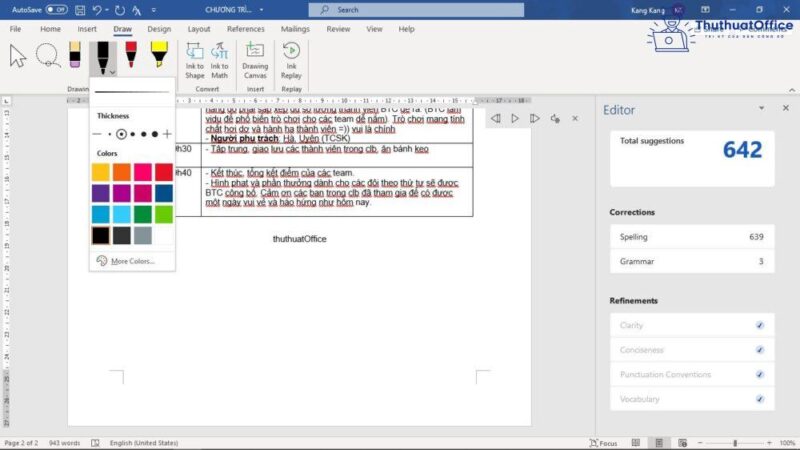The image size is (800, 450).
Task: Open the Design ribbon tab
Action: pyautogui.click(x=159, y=29)
